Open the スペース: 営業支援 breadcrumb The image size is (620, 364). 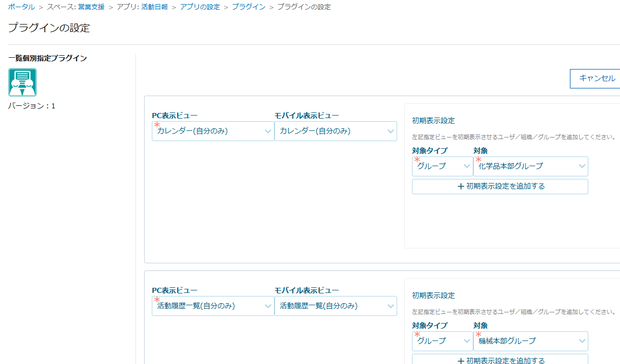[x=76, y=7]
